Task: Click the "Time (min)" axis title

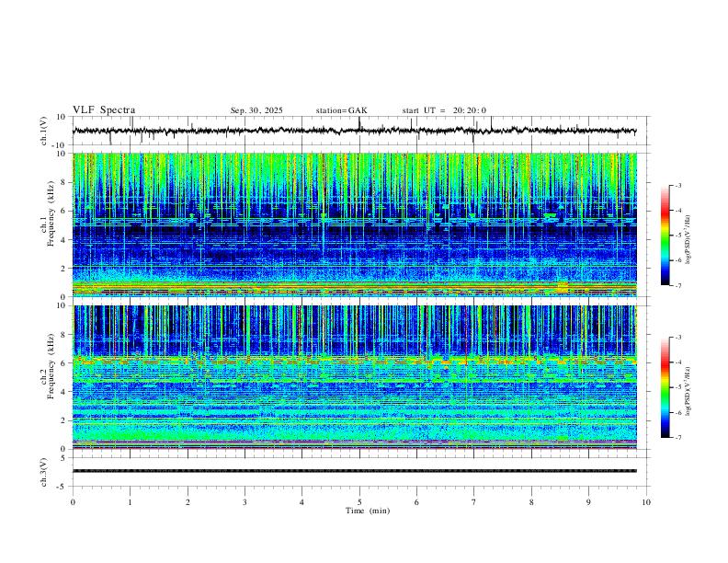Action: pyautogui.click(x=368, y=511)
